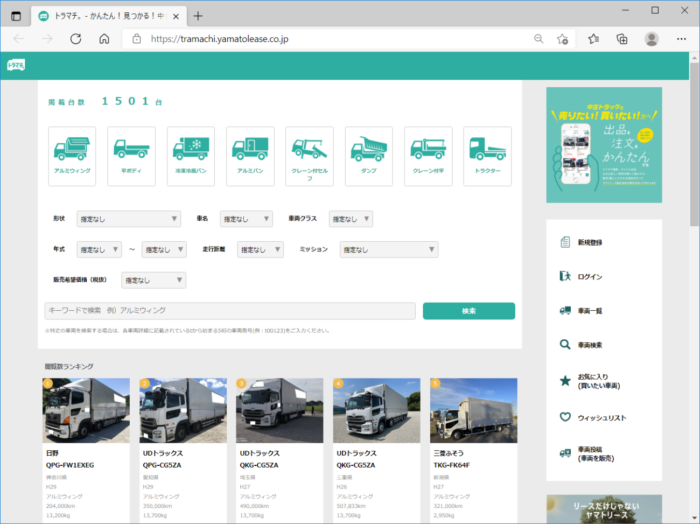
Task: Open the tab actions menu button
Action: pyautogui.click(x=16, y=17)
